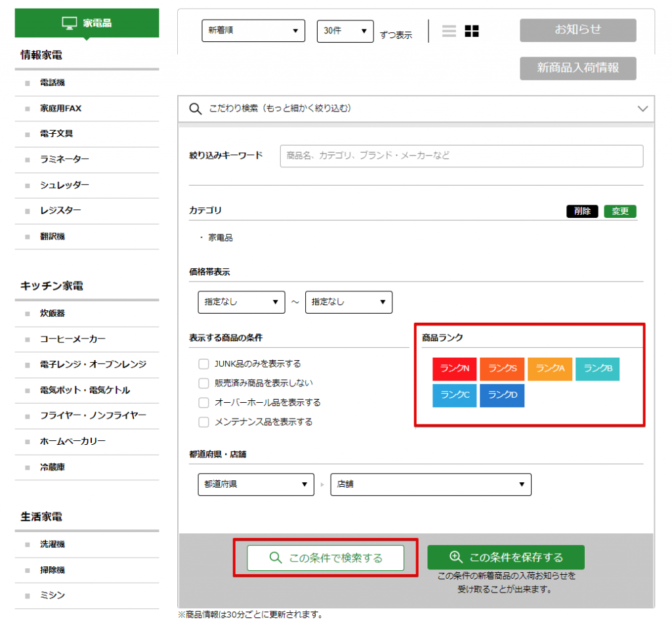Switch to list view layout icon
The height and width of the screenshot is (622, 672).
(x=449, y=31)
